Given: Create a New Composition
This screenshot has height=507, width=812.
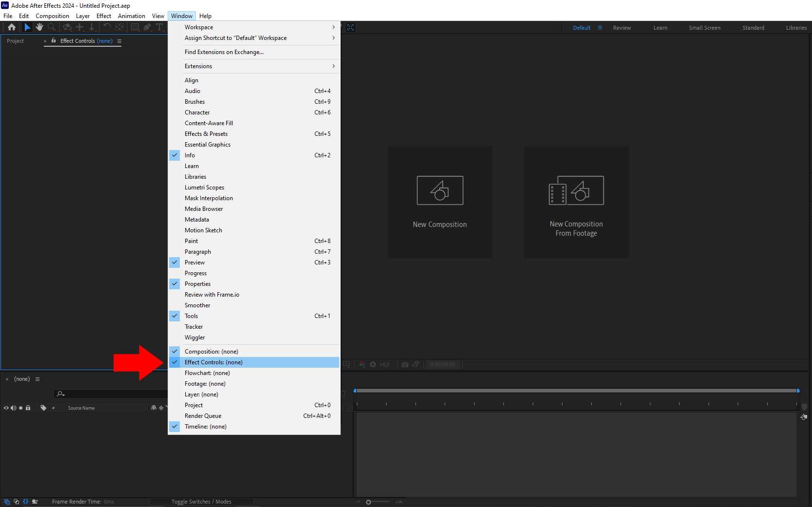Looking at the screenshot, I should pyautogui.click(x=440, y=202).
